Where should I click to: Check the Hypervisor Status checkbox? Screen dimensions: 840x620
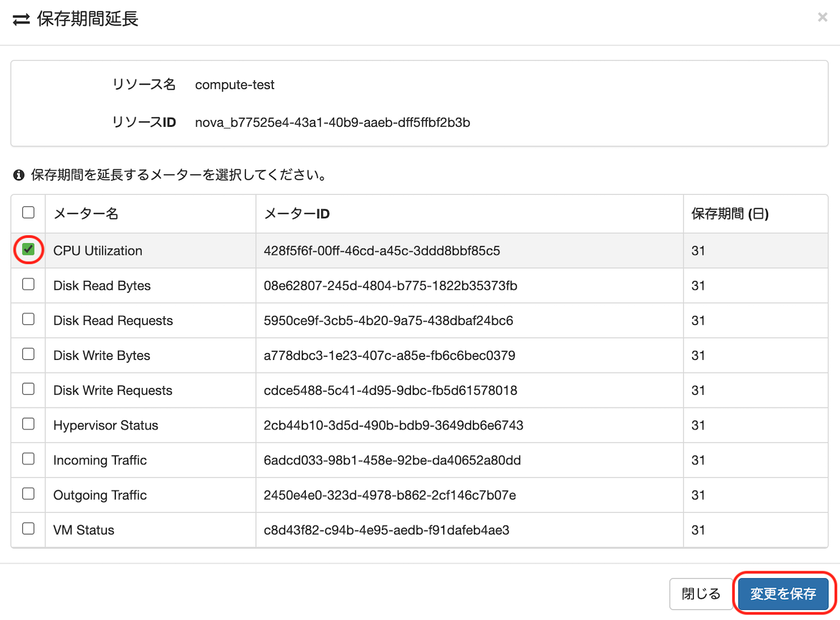pos(28,424)
